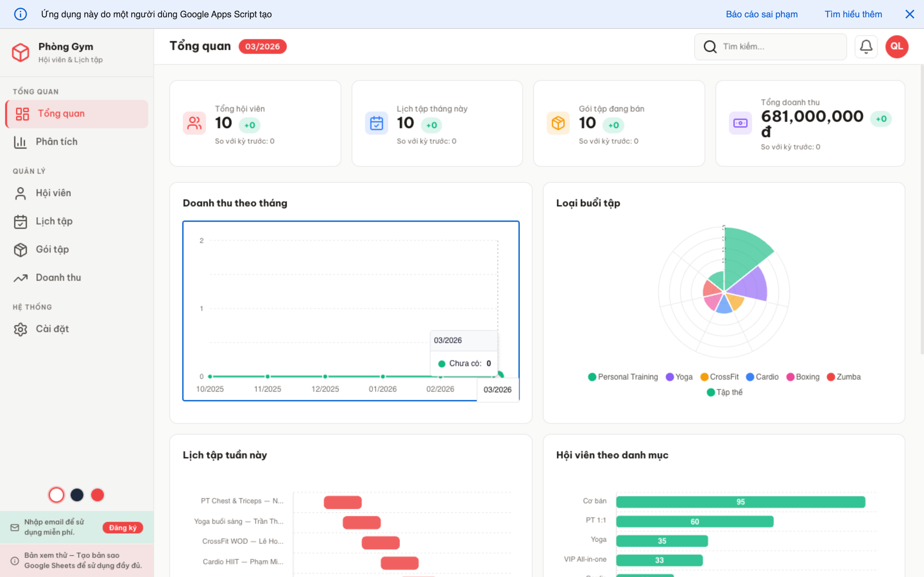Open the QL user avatar
The width and height of the screenshot is (924, 577).
896,46
